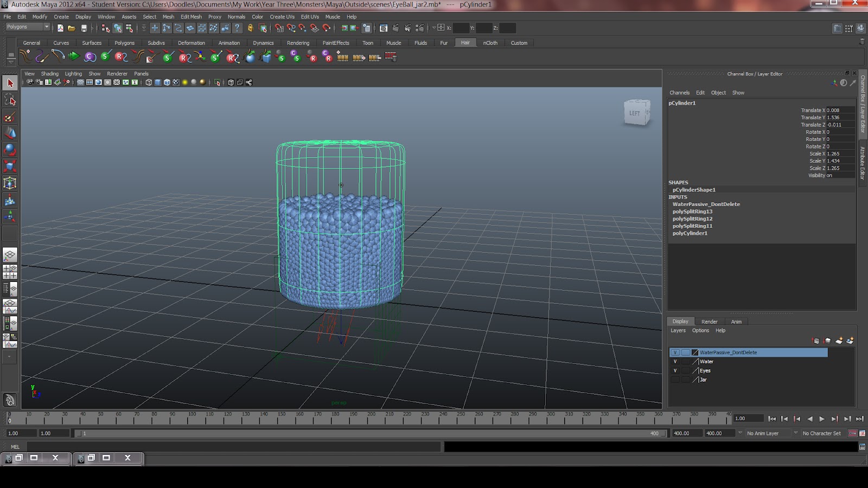The height and width of the screenshot is (488, 868).
Task: Open the Polygons menu set dropdown
Action: [28, 27]
